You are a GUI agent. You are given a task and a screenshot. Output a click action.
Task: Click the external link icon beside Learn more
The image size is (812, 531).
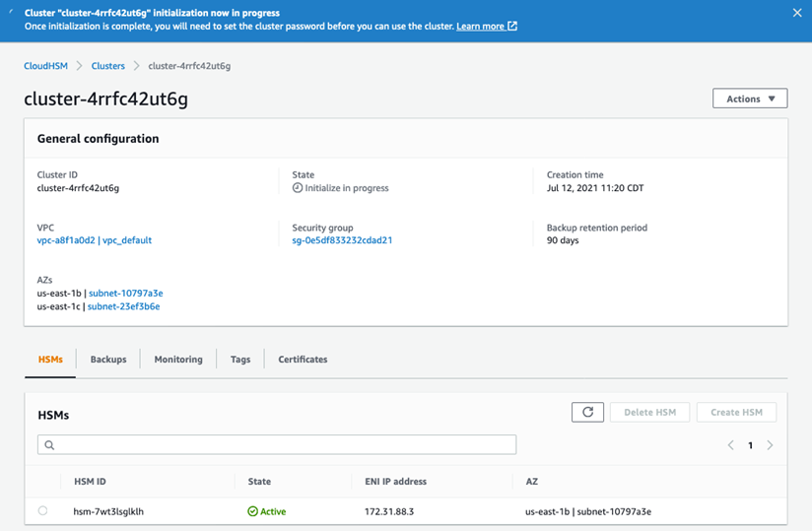point(512,26)
